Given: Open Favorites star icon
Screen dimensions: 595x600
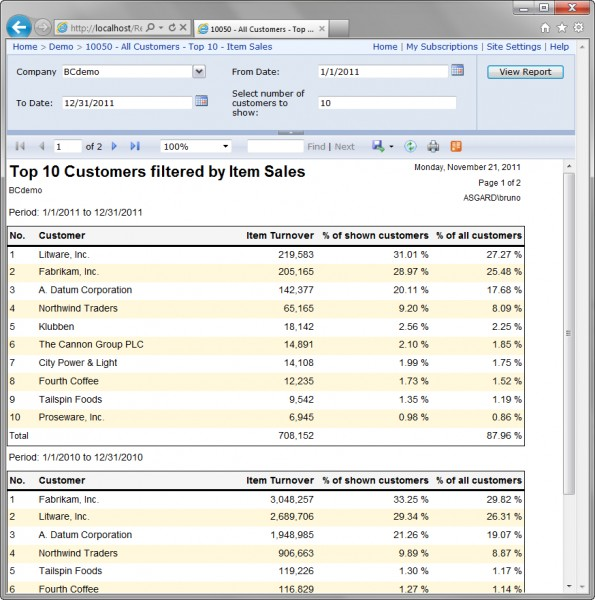Looking at the screenshot, I should (562, 28).
